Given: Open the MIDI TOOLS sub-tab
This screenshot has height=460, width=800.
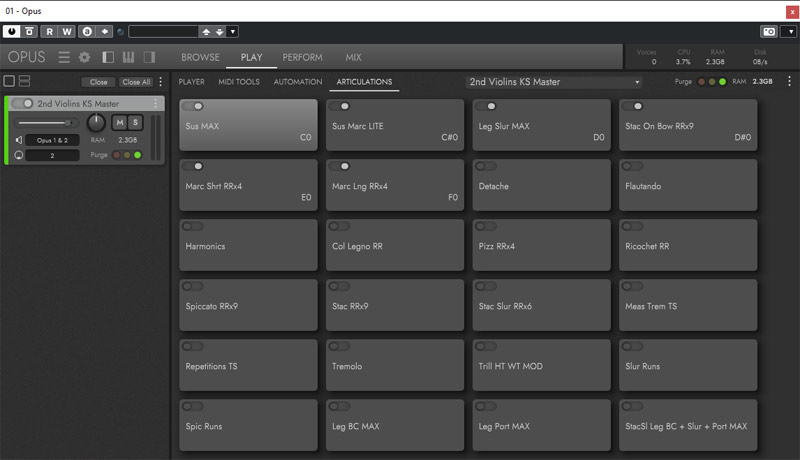Looking at the screenshot, I should pos(238,82).
